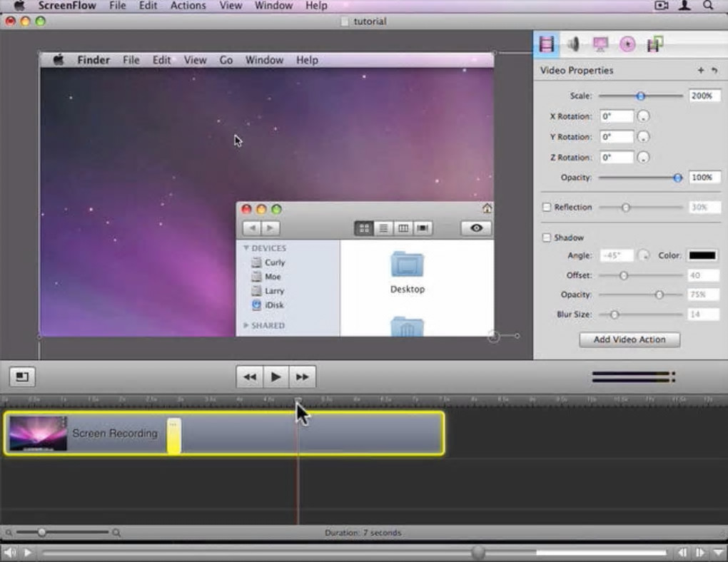Click the Shadow Angle dial

coord(644,255)
